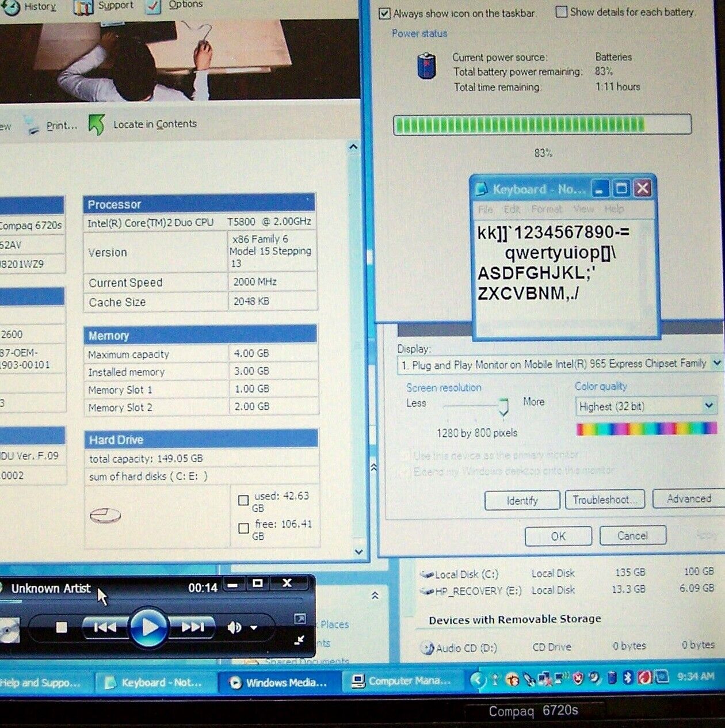Switch to Windows Media Player taskbar button

click(280, 683)
